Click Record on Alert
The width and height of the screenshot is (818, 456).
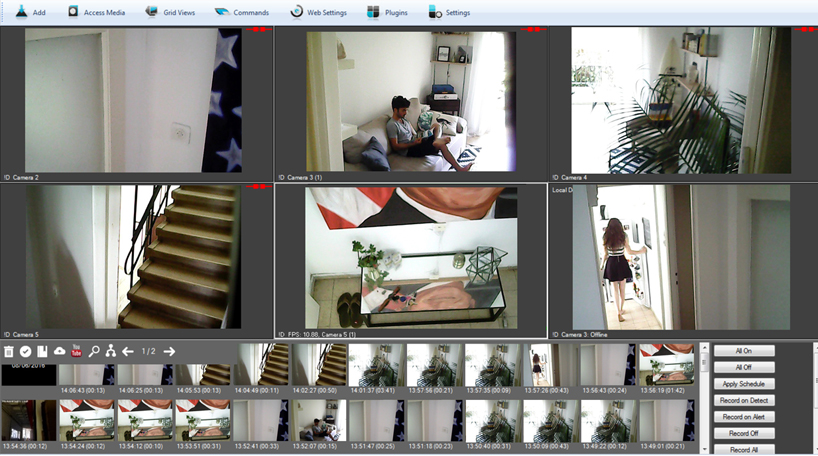click(744, 417)
